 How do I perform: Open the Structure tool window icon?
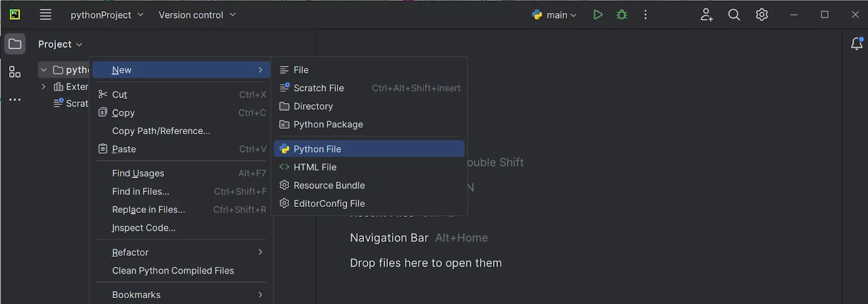point(15,72)
